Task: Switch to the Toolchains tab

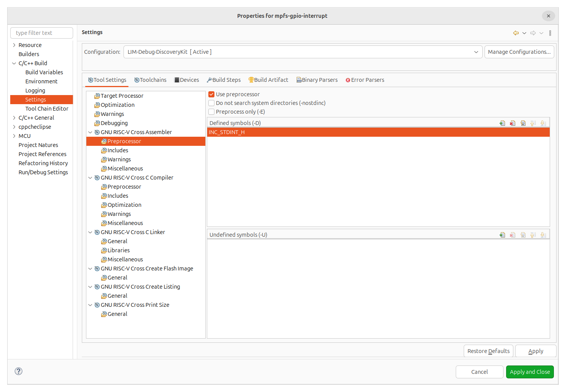Action: coord(150,80)
